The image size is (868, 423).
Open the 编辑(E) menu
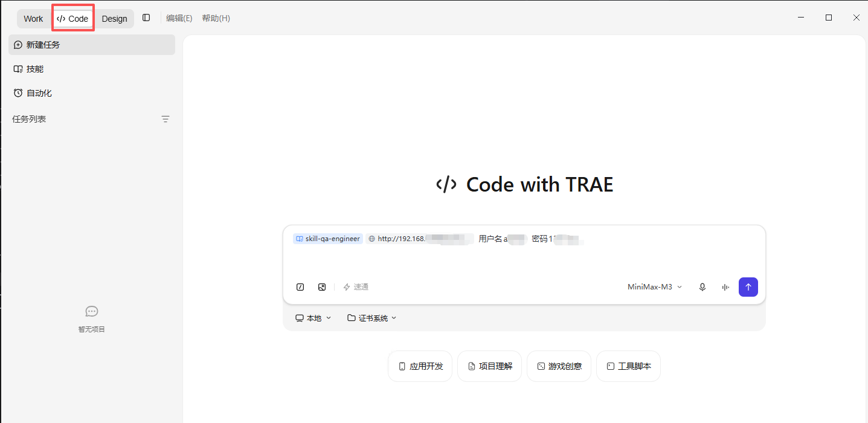pos(179,18)
